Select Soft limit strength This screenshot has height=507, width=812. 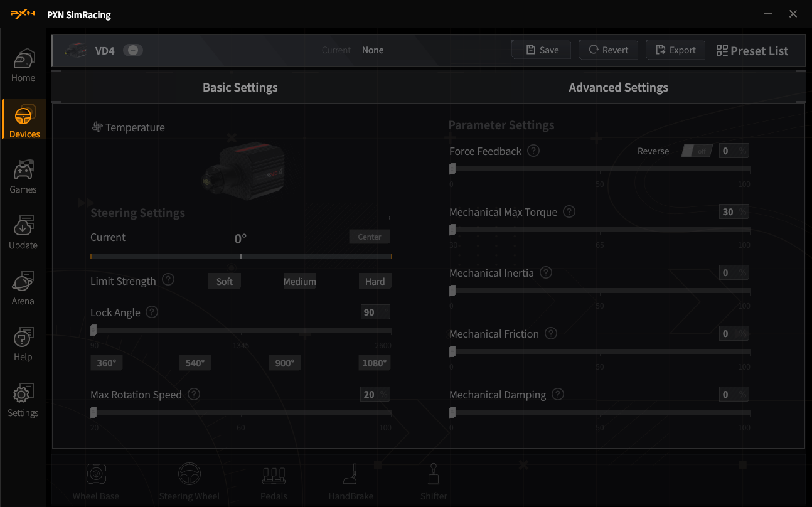[225, 281]
